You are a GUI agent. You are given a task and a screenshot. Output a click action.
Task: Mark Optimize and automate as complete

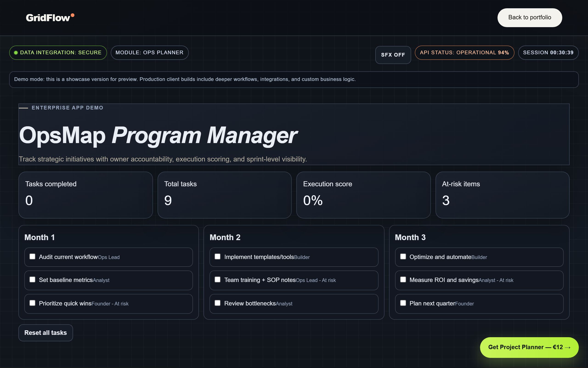click(x=403, y=256)
